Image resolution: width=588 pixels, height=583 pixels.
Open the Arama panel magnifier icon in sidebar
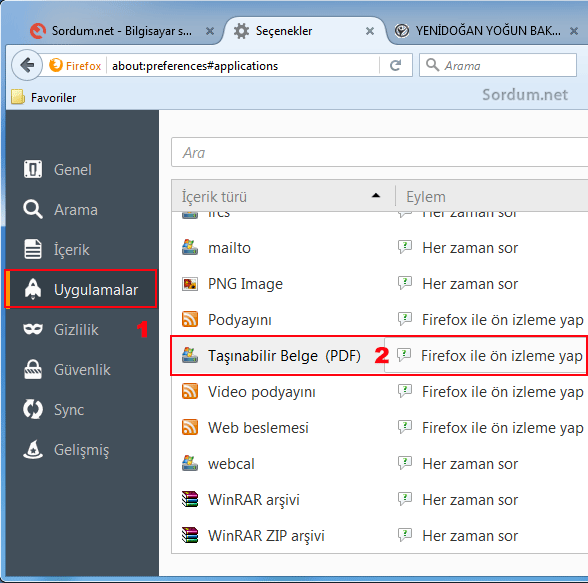(33, 209)
